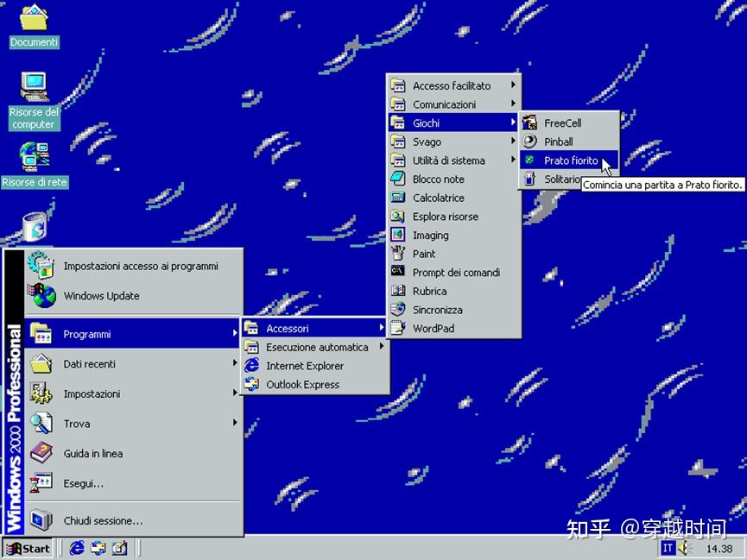Expand Accessori submenu arrow
747x560 pixels.
click(x=382, y=328)
